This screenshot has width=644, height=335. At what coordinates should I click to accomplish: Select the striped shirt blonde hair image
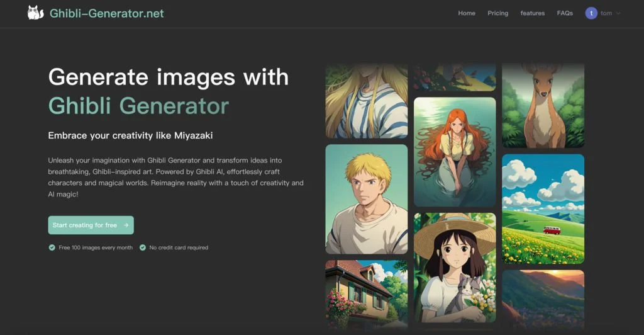[x=366, y=101]
